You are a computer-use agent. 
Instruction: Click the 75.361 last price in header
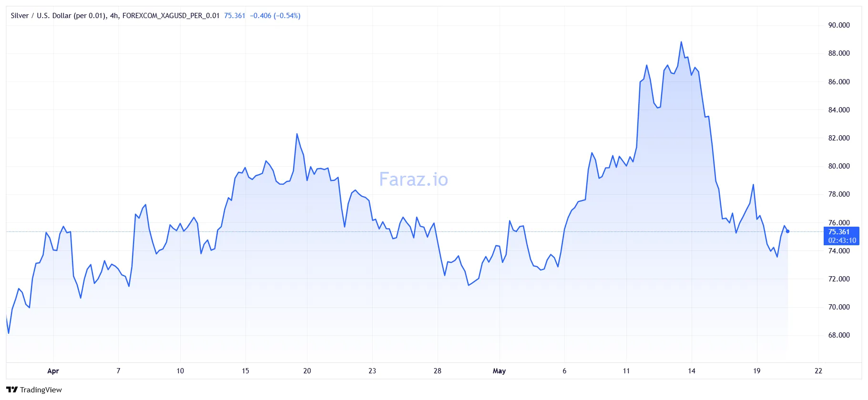(235, 16)
